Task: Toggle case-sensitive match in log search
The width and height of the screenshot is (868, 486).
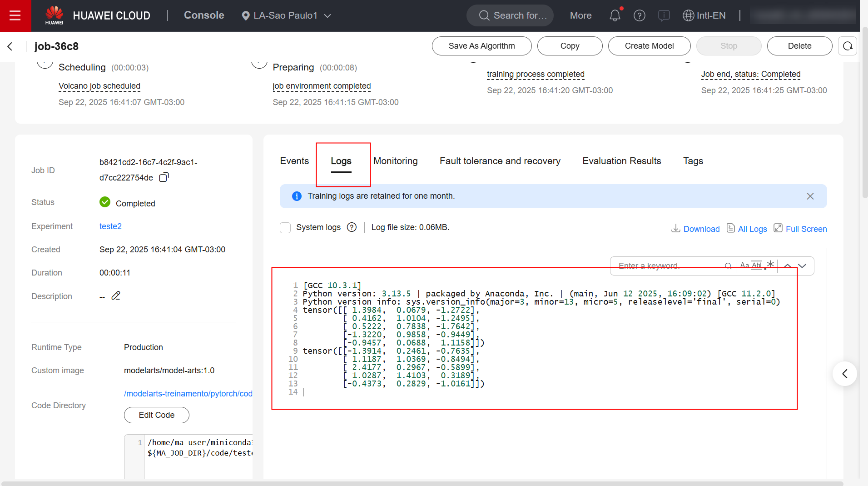Action: tap(744, 266)
